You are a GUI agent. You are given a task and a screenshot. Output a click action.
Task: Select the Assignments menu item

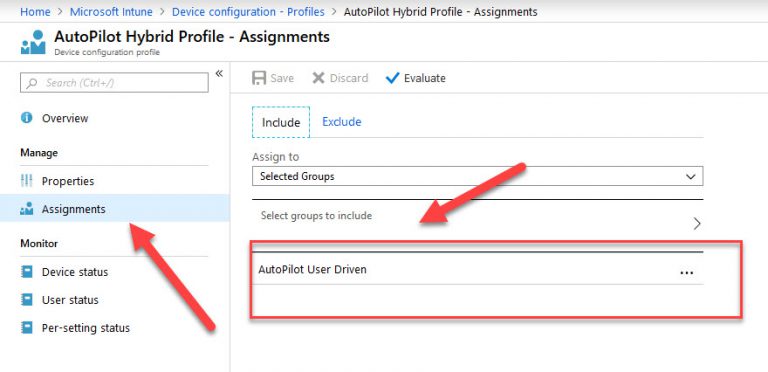[115, 209]
